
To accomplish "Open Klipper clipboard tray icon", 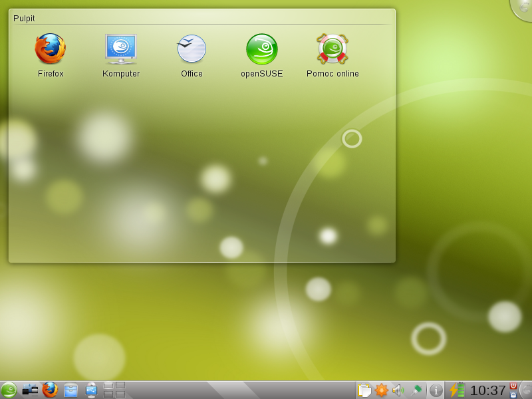I will pos(364,390).
